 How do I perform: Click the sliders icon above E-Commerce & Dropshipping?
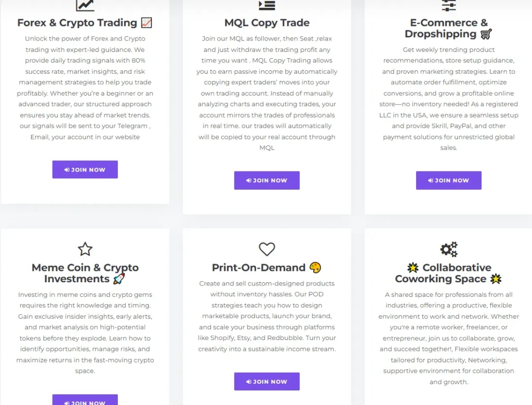click(448, 5)
